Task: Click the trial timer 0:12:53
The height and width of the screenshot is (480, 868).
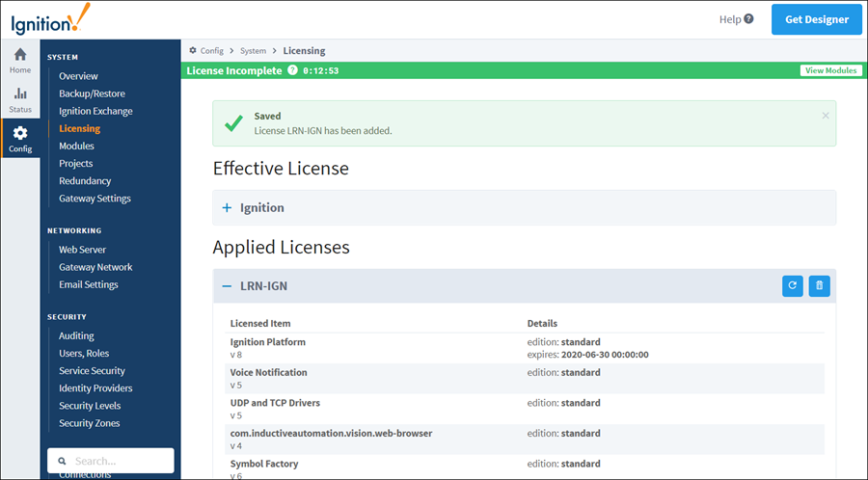Action: coord(320,70)
